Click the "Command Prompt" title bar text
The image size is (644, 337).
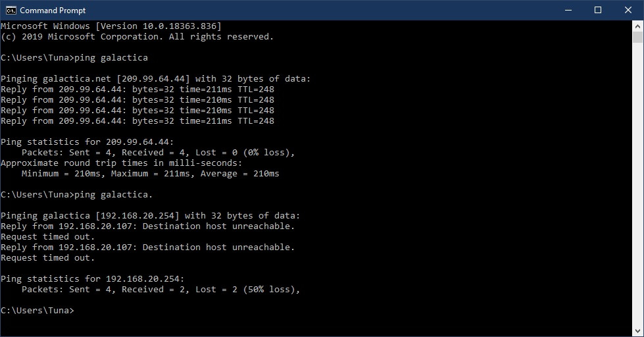[x=53, y=11]
